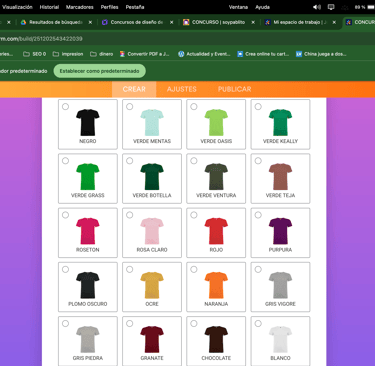
Task: Click the GRANATE t-shirt image
Action: (152, 339)
